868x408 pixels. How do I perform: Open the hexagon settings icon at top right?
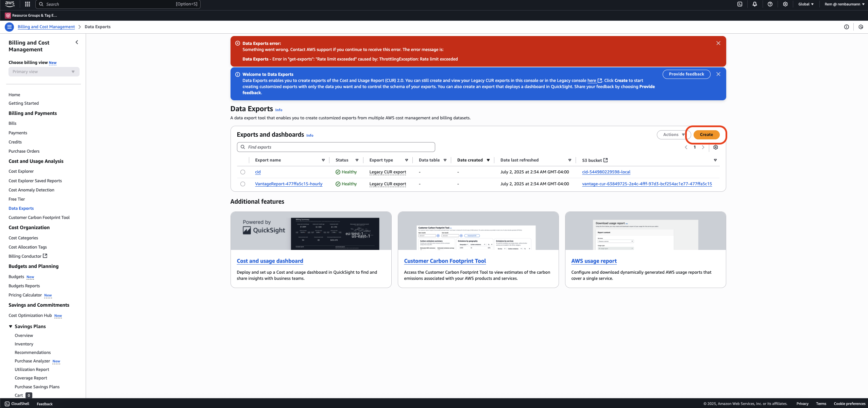pos(861,27)
